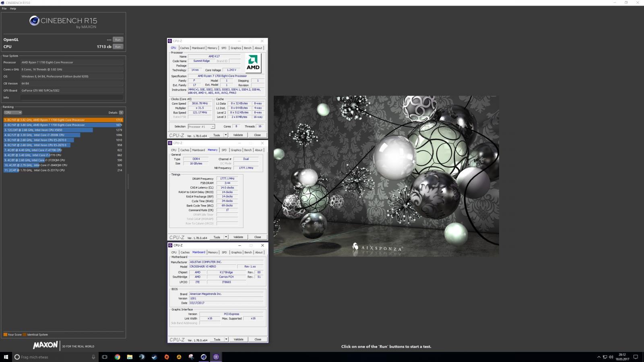Switch to the Cinebench taskbar icon
The image size is (644, 362).
(x=204, y=357)
